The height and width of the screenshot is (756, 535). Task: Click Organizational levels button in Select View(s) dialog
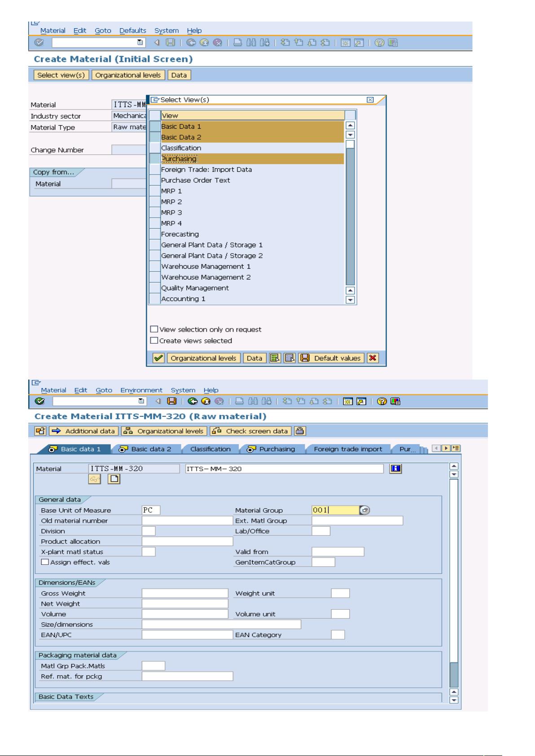pos(203,358)
